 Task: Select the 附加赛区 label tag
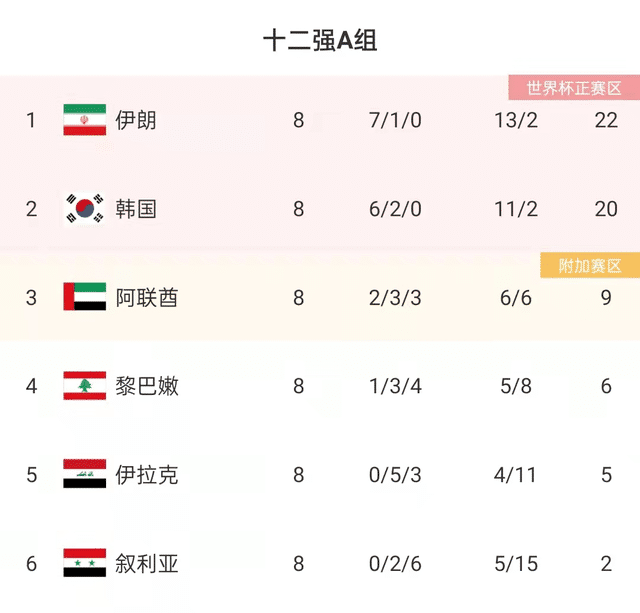[x=590, y=265]
